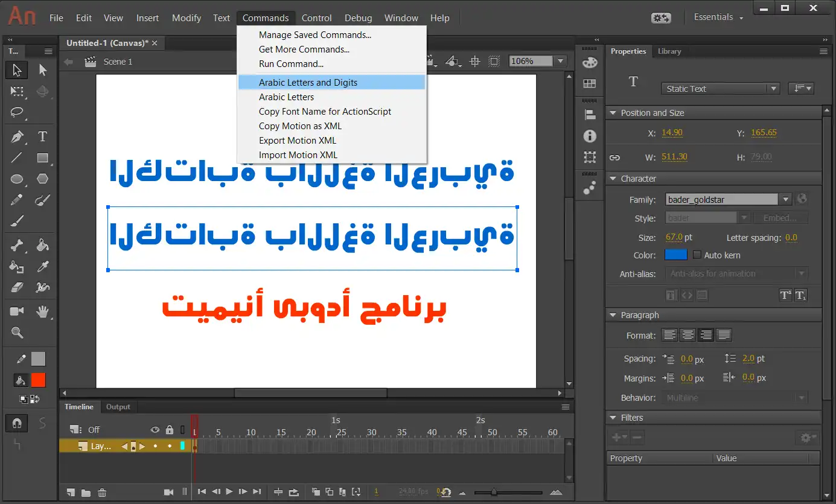Select the Paint Bucket tool
This screenshot has height=504, width=836.
coord(42,245)
